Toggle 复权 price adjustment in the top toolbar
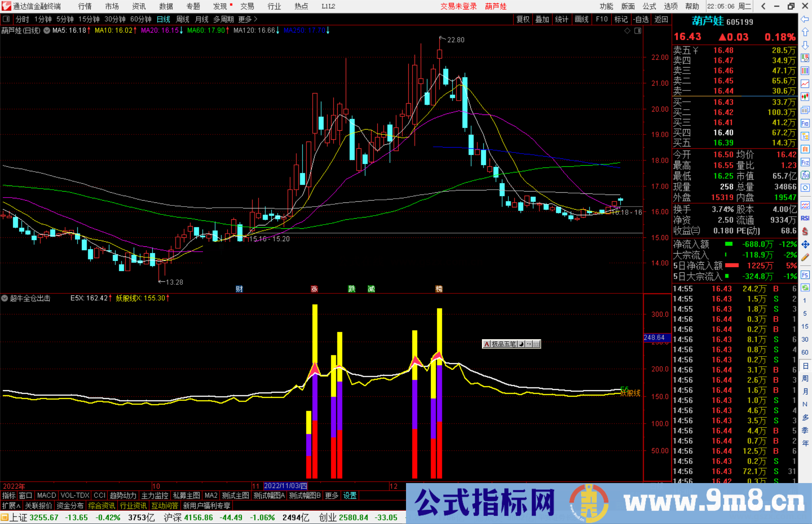The width and height of the screenshot is (812, 524). pos(523,19)
